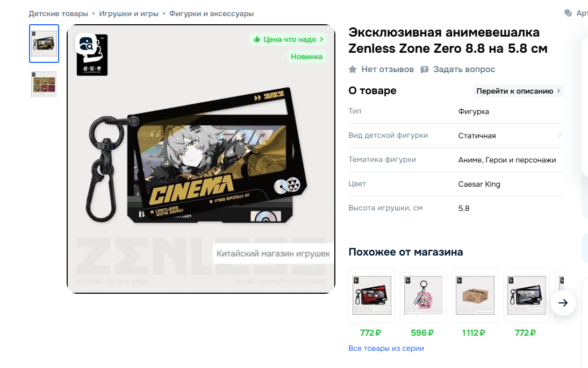Open the Нет отзывов reviews link
This screenshot has width=588, height=368.
pos(388,69)
